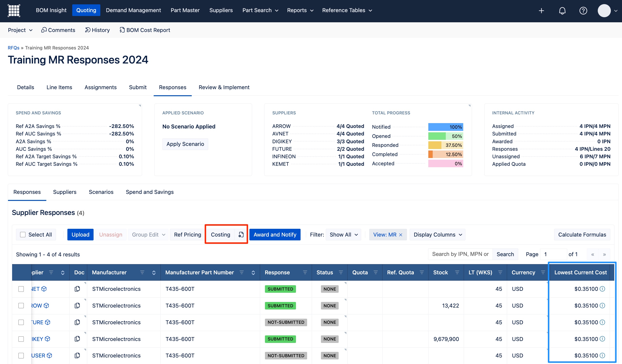Click the Page number input
Image resolution: width=622 pixels, height=364 pixels.
pyautogui.click(x=553, y=254)
